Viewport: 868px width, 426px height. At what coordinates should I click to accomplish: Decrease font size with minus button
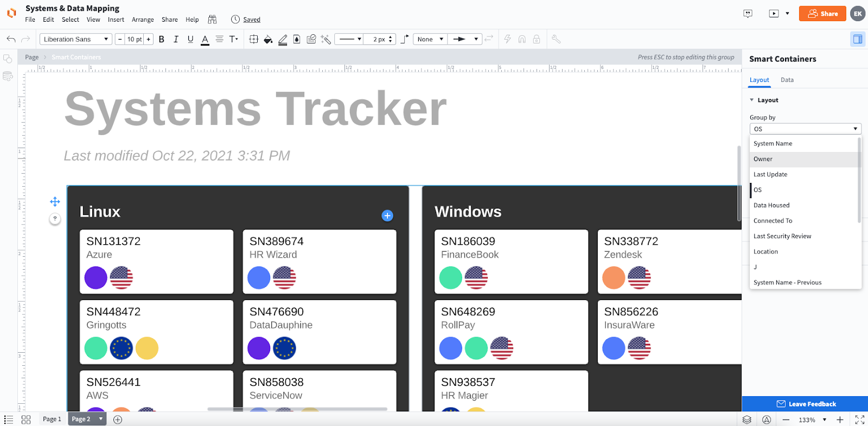point(120,39)
